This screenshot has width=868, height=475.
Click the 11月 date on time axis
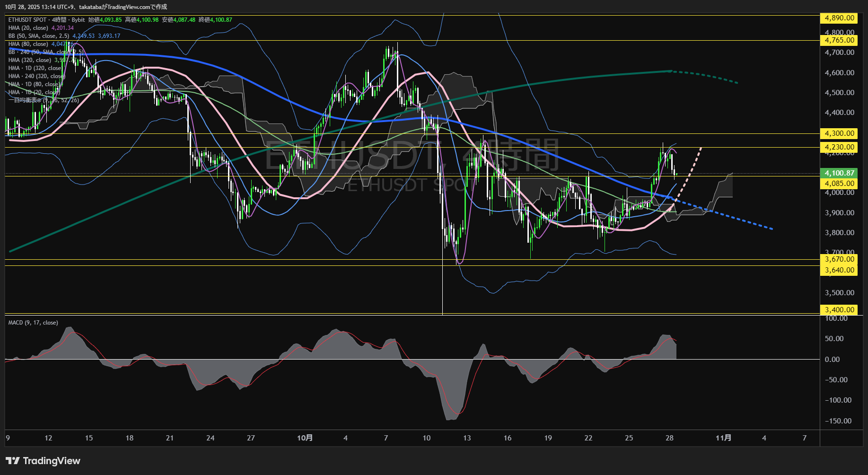click(x=723, y=438)
